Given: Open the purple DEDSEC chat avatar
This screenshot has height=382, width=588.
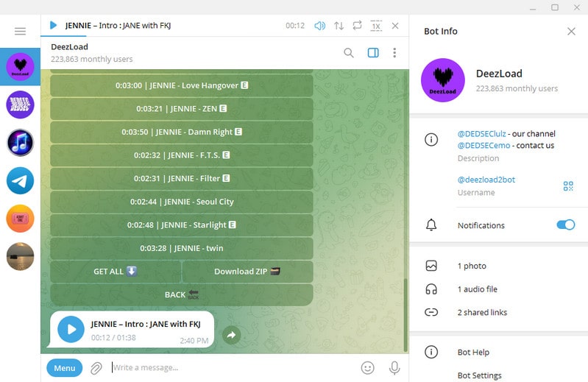Looking at the screenshot, I should [21, 105].
